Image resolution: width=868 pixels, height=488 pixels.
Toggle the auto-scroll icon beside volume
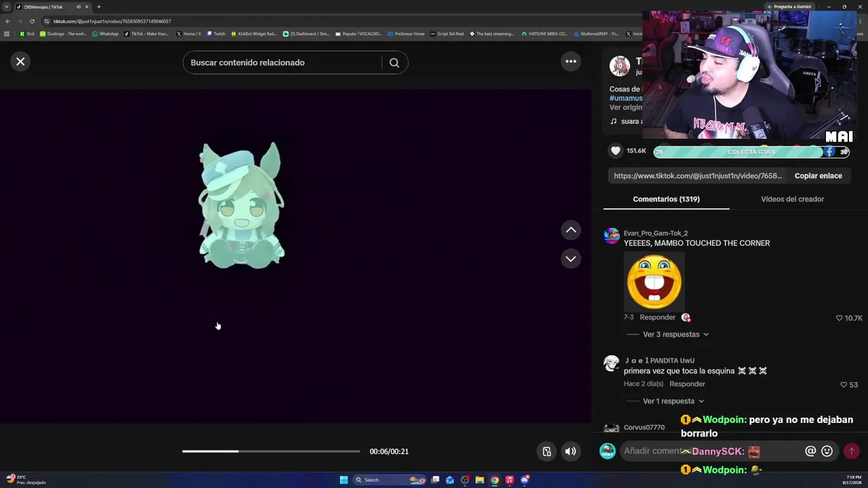(547, 451)
